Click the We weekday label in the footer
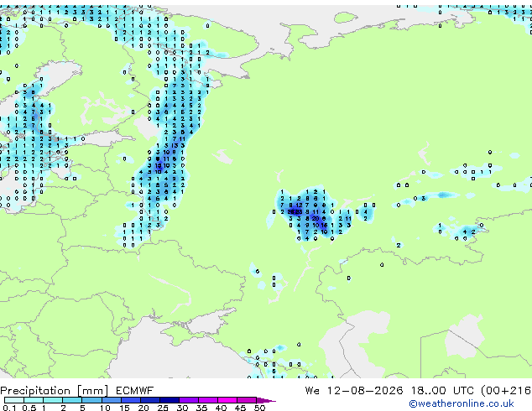The image size is (532, 411). point(312,391)
